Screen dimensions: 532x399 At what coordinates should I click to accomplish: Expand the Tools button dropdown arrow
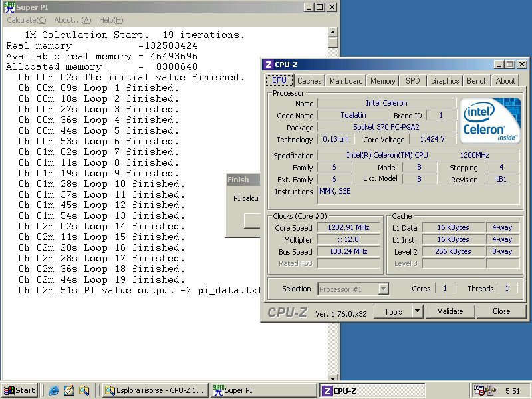[417, 311]
